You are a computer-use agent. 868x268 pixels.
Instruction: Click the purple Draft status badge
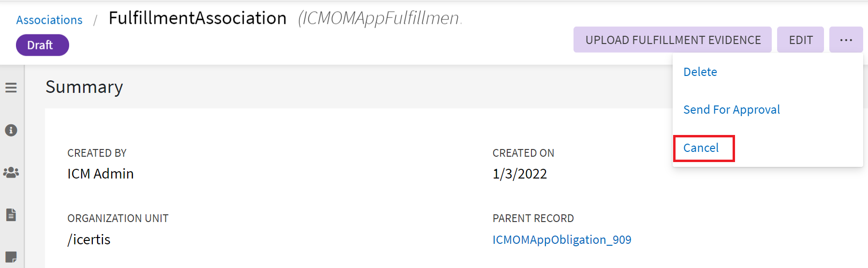[42, 45]
